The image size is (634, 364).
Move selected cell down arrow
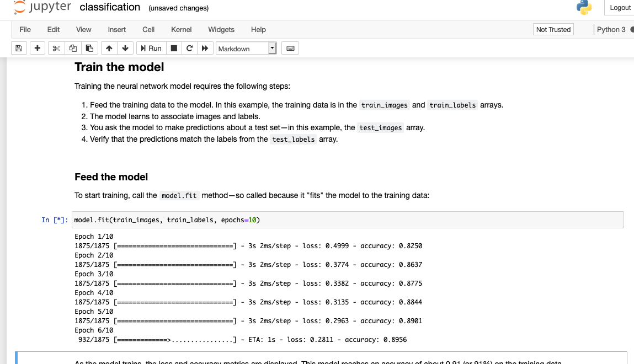pos(125,48)
